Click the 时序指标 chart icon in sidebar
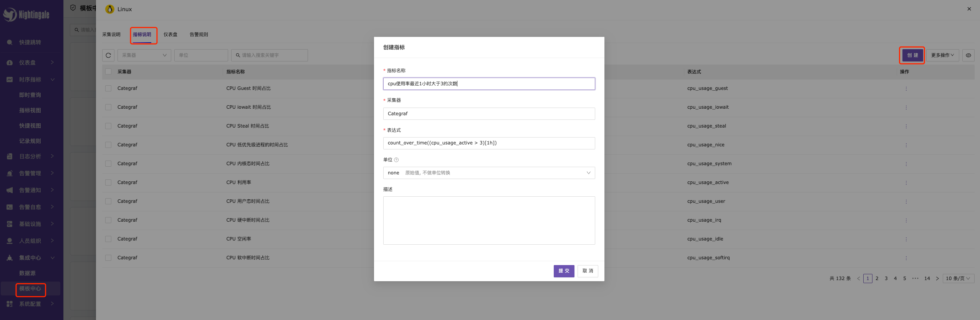The height and width of the screenshot is (320, 980). [10, 80]
